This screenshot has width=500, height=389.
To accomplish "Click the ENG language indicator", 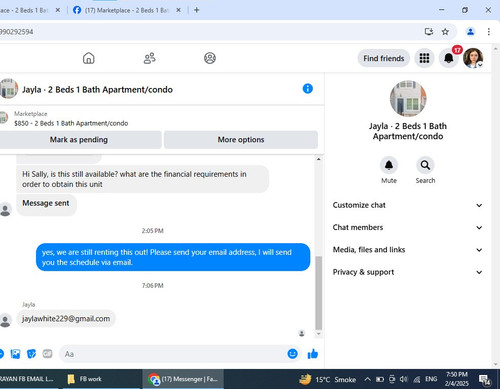I will (431, 379).
